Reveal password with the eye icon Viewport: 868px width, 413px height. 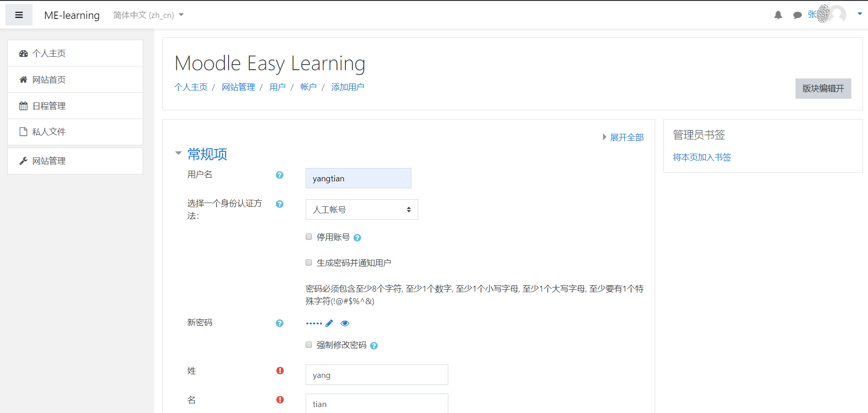pos(345,323)
